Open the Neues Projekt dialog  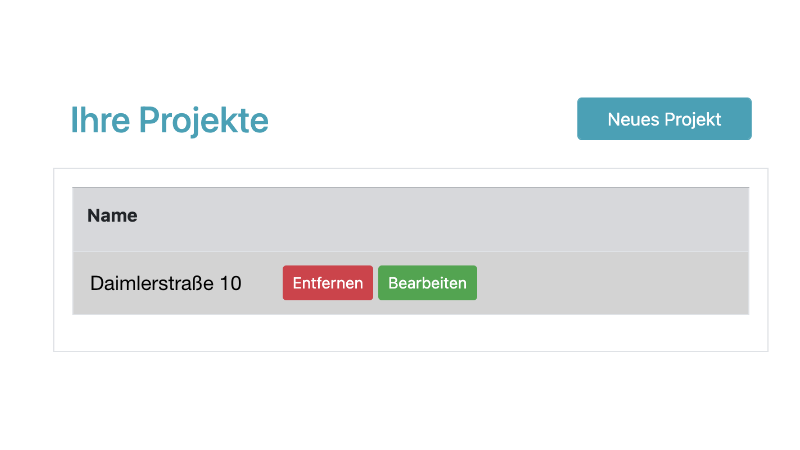click(664, 119)
